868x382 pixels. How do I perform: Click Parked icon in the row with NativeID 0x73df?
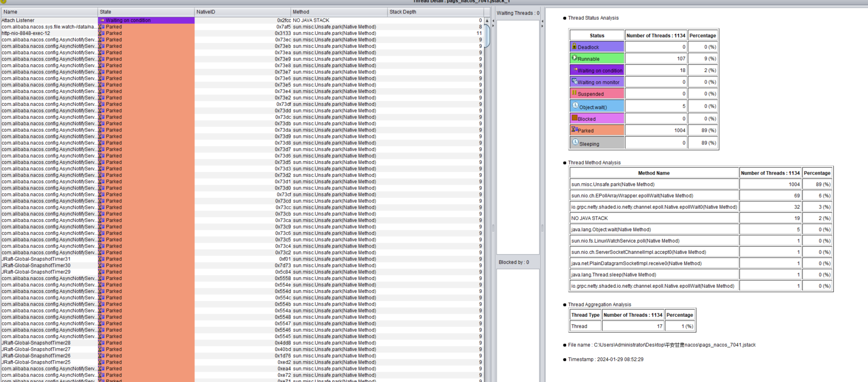[x=102, y=104]
